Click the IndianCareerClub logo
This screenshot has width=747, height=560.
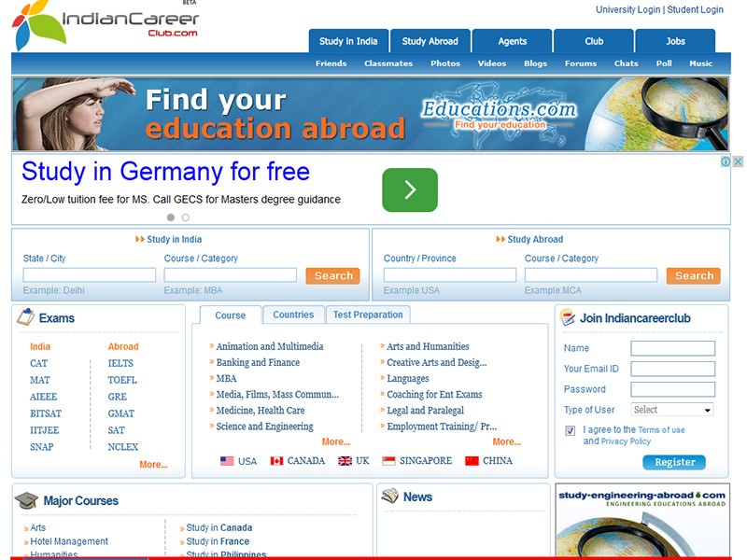[105, 24]
